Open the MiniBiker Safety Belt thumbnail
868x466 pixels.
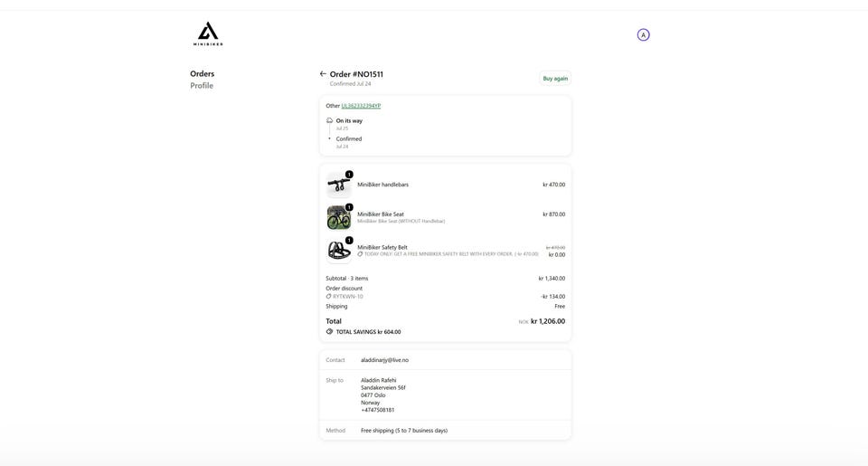(339, 251)
